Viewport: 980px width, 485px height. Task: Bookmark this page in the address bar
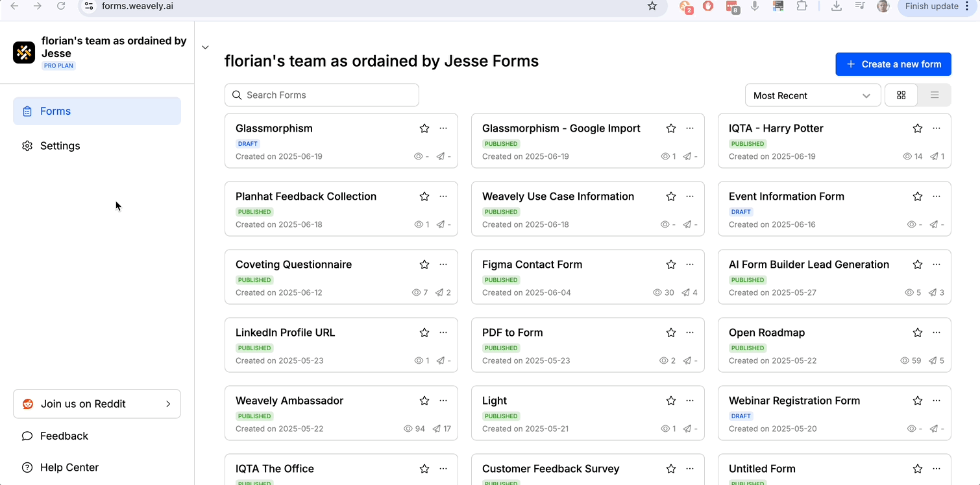click(x=652, y=6)
